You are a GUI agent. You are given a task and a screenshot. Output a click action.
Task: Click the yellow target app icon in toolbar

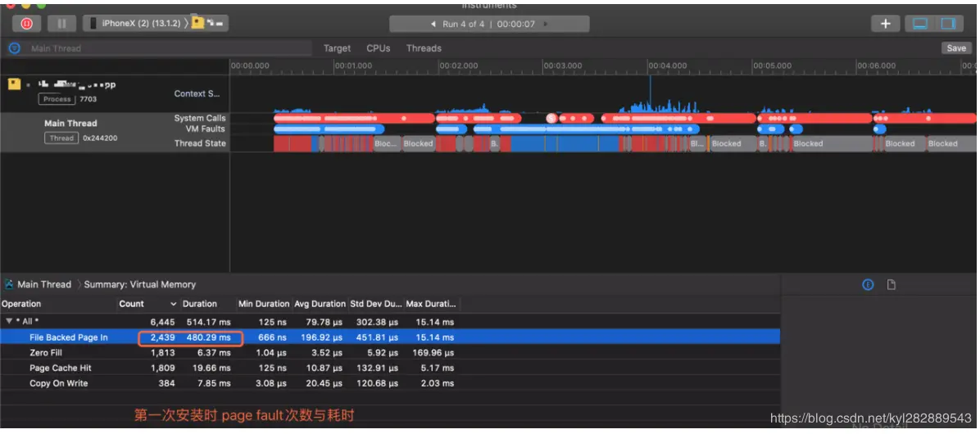tap(198, 23)
